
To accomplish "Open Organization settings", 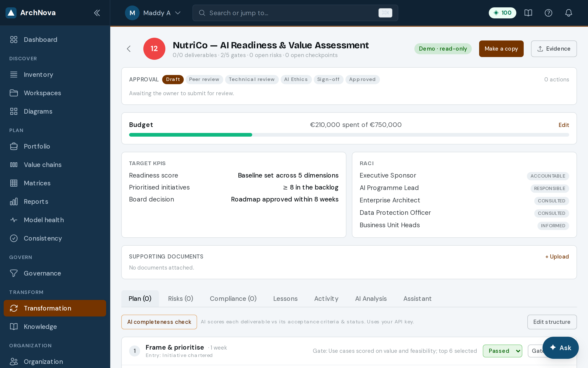I will [55, 362].
